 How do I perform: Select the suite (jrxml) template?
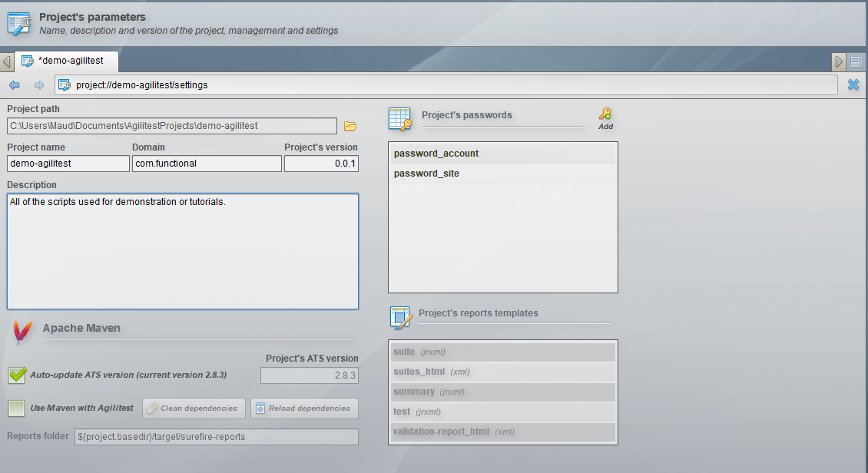tap(502, 352)
